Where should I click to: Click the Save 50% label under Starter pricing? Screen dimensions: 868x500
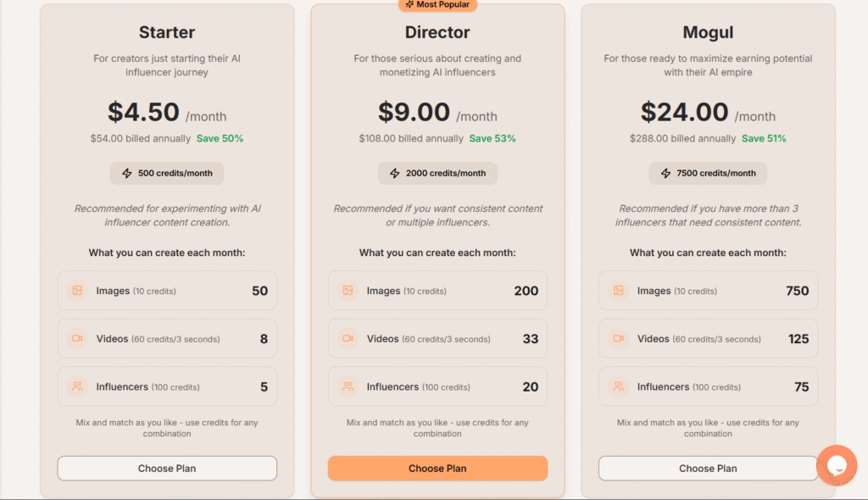pos(220,138)
